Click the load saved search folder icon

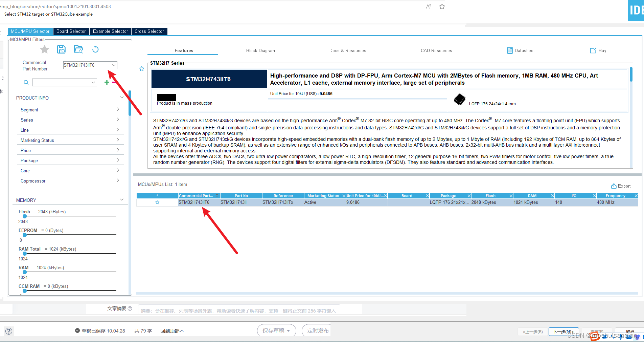click(x=78, y=49)
